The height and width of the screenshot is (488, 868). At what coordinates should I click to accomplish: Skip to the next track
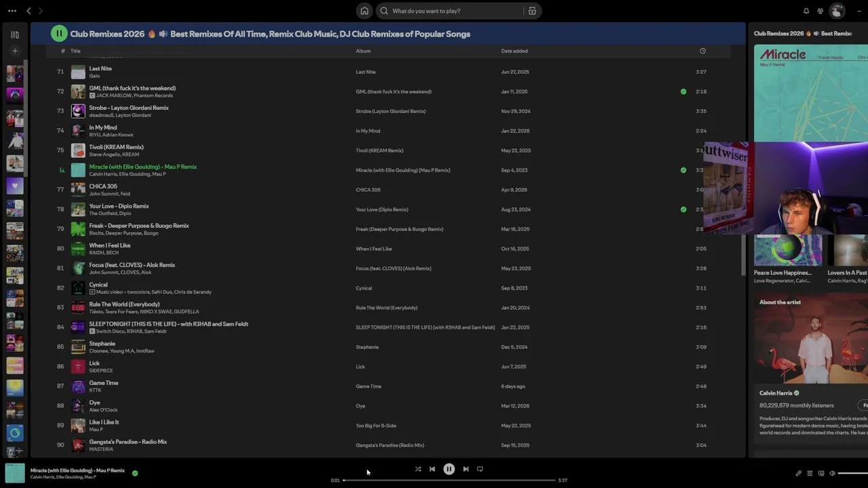(x=466, y=469)
